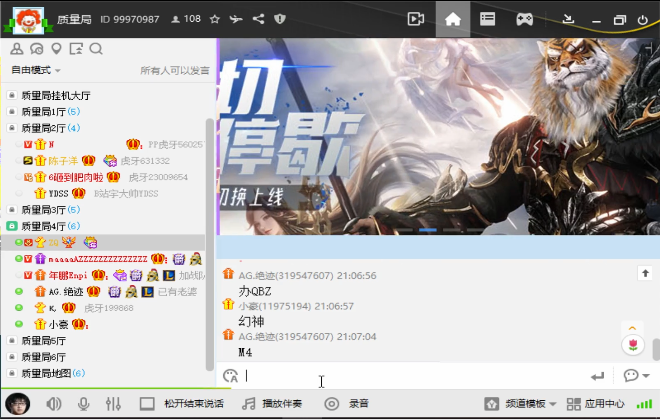The width and height of the screenshot is (660, 420).
Task: Click the location pin icon
Action: tap(56, 49)
